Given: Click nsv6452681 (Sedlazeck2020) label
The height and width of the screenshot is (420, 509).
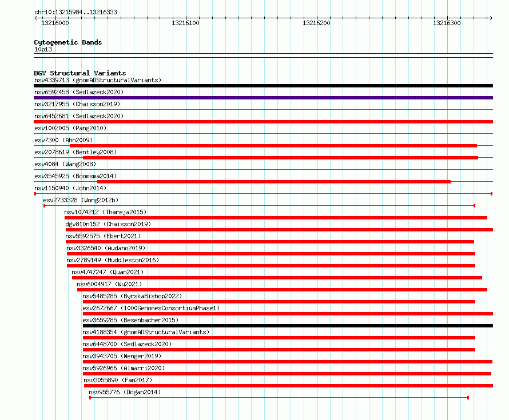Looking at the screenshot, I should coord(79,116).
